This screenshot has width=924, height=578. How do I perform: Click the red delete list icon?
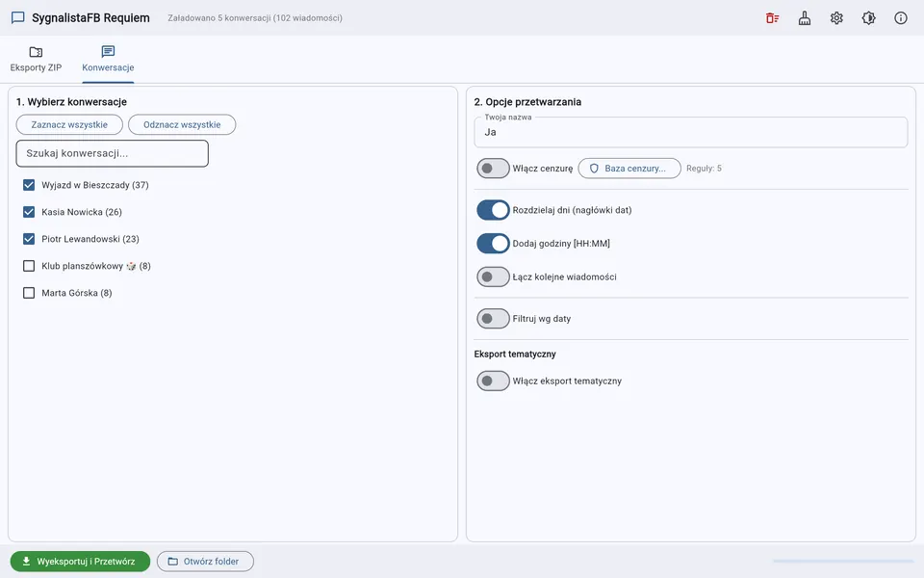(x=773, y=18)
